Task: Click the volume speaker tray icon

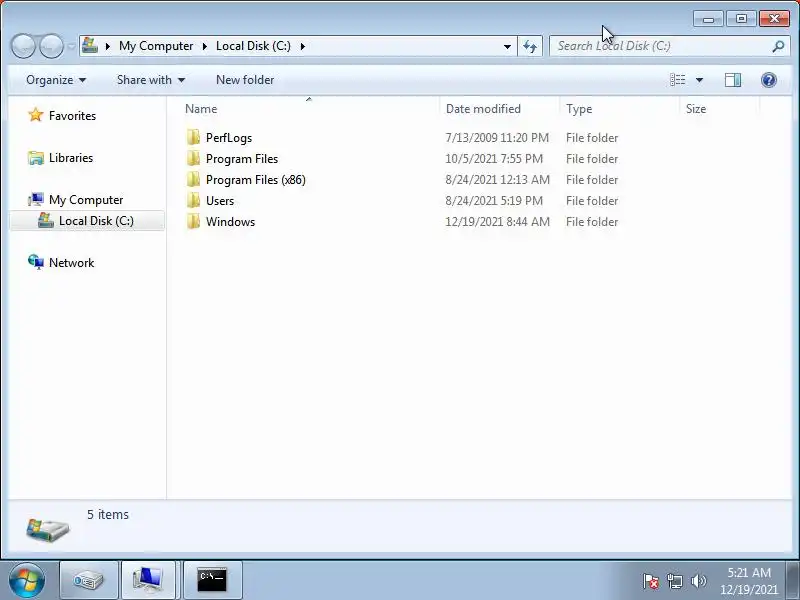Action: point(698,581)
